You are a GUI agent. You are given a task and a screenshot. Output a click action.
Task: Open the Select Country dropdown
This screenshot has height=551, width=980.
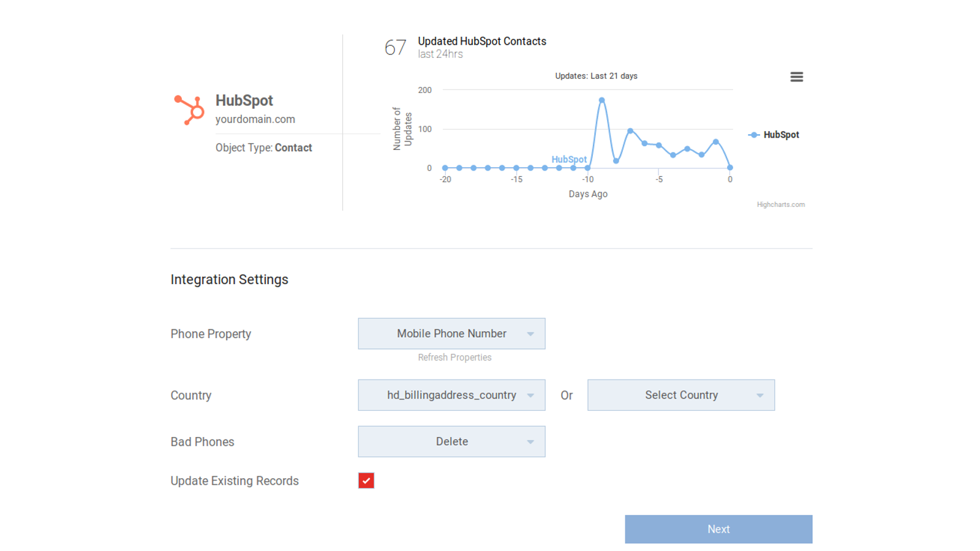click(680, 395)
